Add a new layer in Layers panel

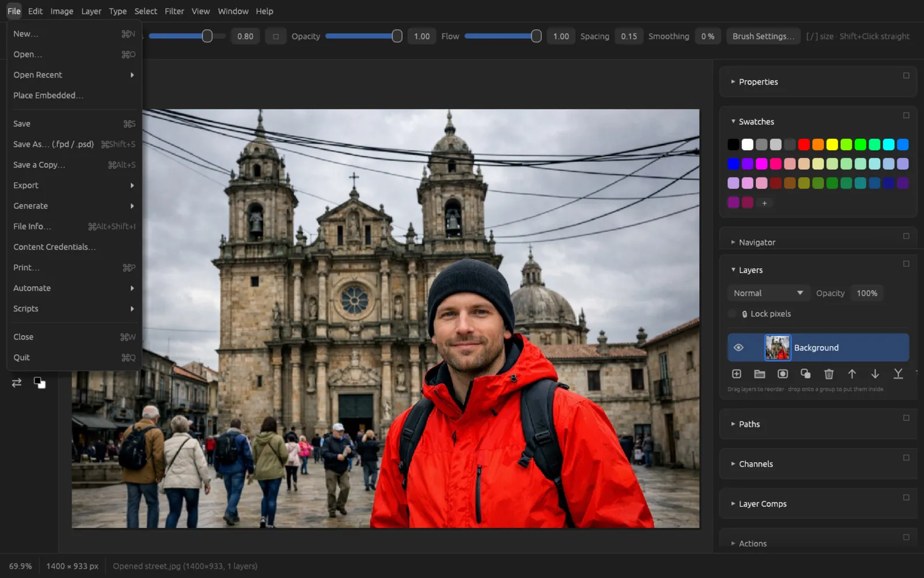(736, 374)
